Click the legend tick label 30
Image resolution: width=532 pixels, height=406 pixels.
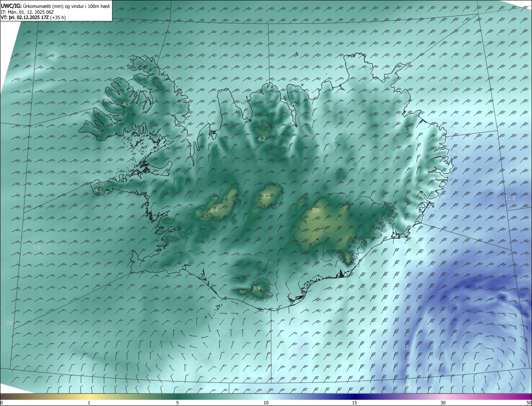coord(443,403)
